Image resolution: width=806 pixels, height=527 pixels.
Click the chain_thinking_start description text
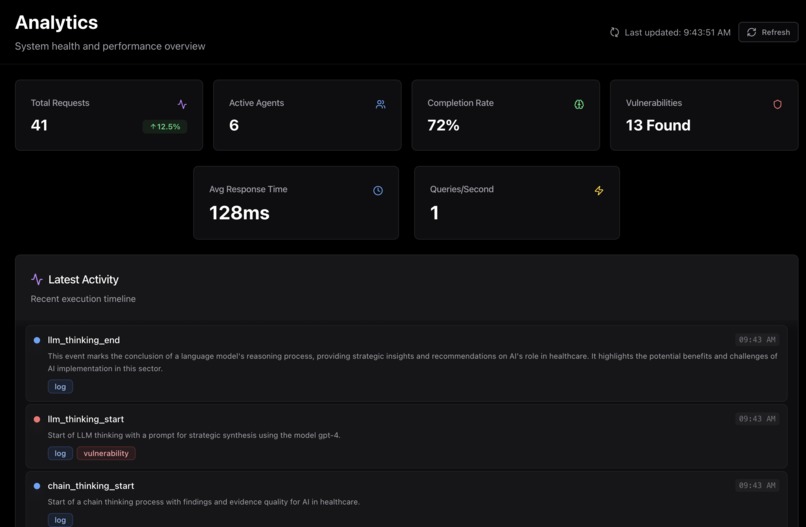pos(204,502)
